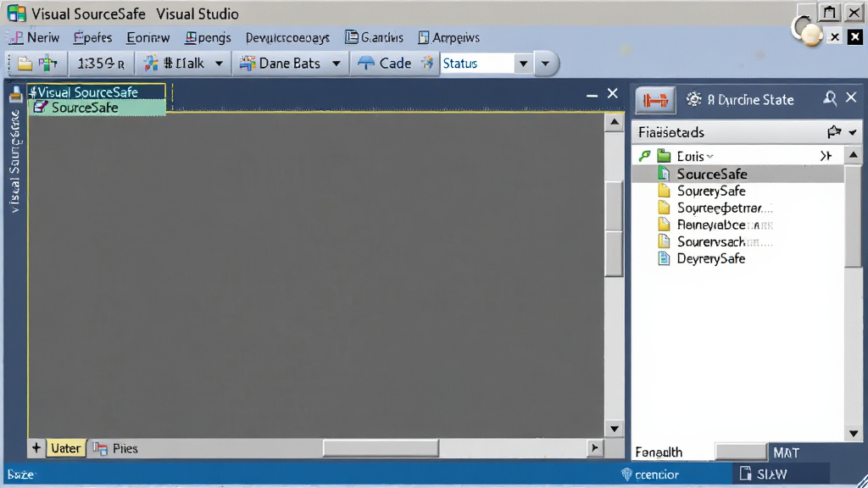Open the Neriw menu
The width and height of the screenshot is (868, 488).
pos(34,37)
